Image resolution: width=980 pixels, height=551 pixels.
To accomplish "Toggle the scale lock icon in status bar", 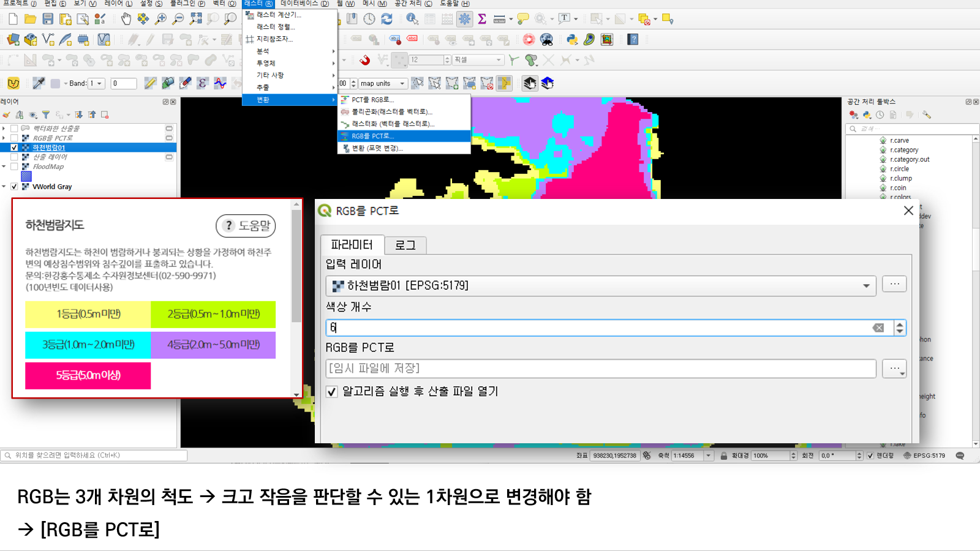I will click(x=723, y=455).
